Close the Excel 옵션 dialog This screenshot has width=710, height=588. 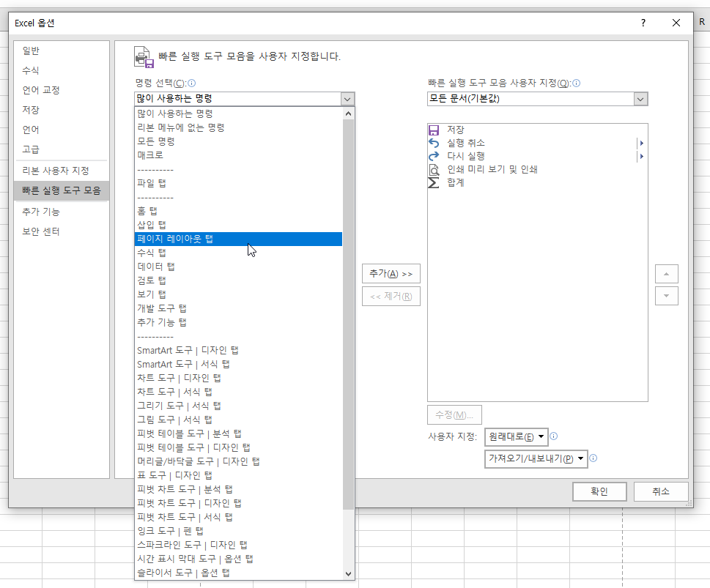tap(676, 23)
